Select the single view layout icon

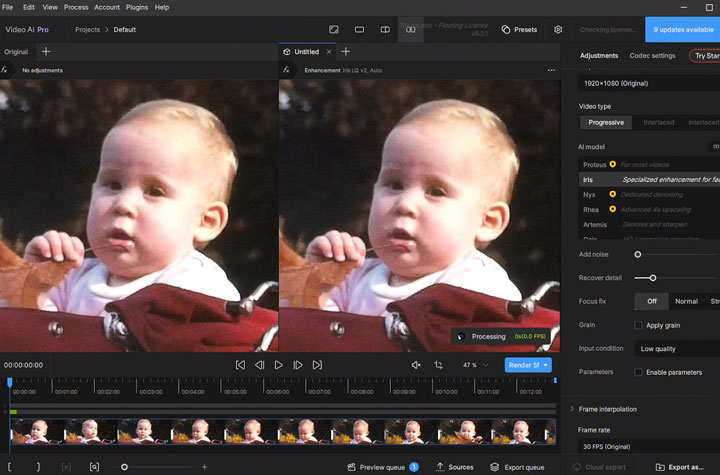point(360,29)
